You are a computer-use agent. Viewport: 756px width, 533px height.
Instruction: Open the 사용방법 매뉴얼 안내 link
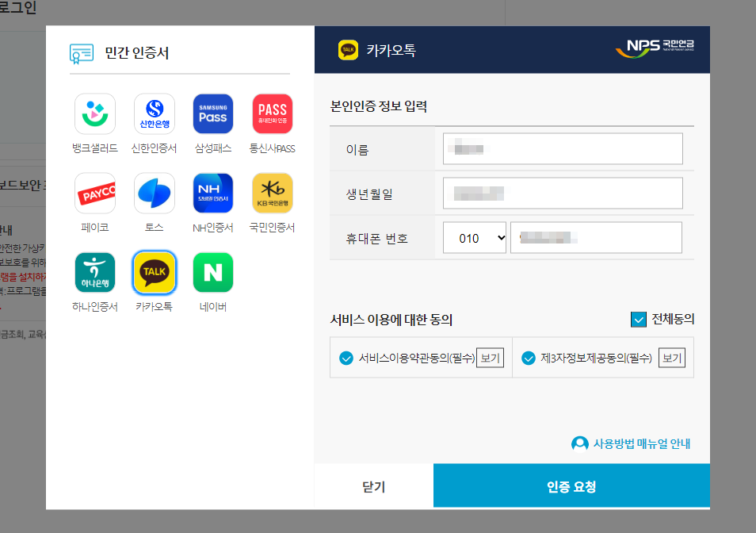coord(641,443)
